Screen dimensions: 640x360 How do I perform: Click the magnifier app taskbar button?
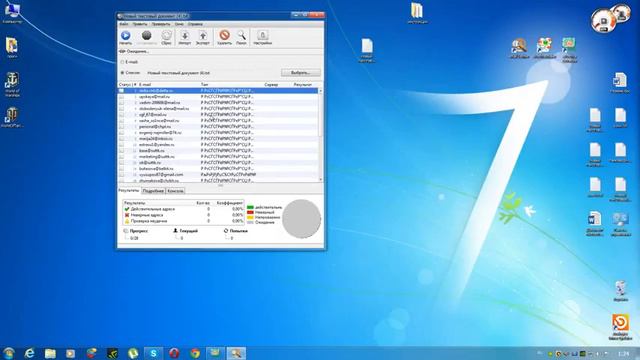236,353
